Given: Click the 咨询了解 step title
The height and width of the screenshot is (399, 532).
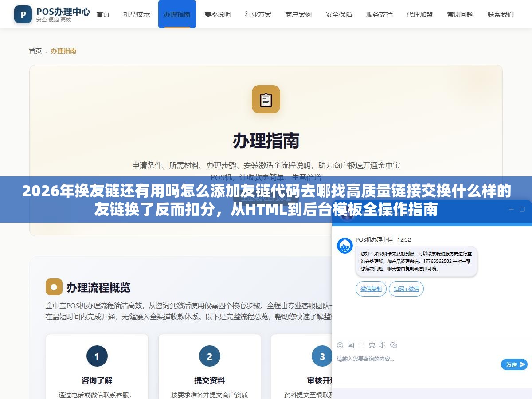Looking at the screenshot, I should 97,380.
